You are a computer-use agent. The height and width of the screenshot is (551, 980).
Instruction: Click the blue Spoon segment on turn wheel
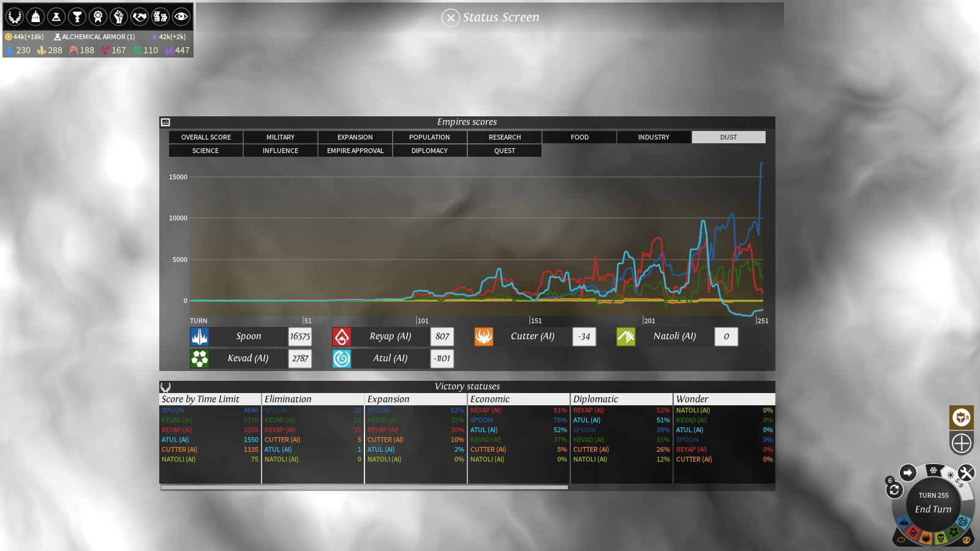click(x=904, y=522)
